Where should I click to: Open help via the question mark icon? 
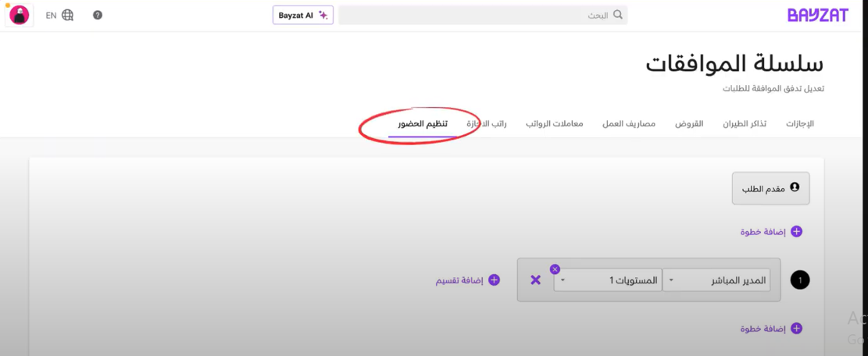[x=98, y=15]
